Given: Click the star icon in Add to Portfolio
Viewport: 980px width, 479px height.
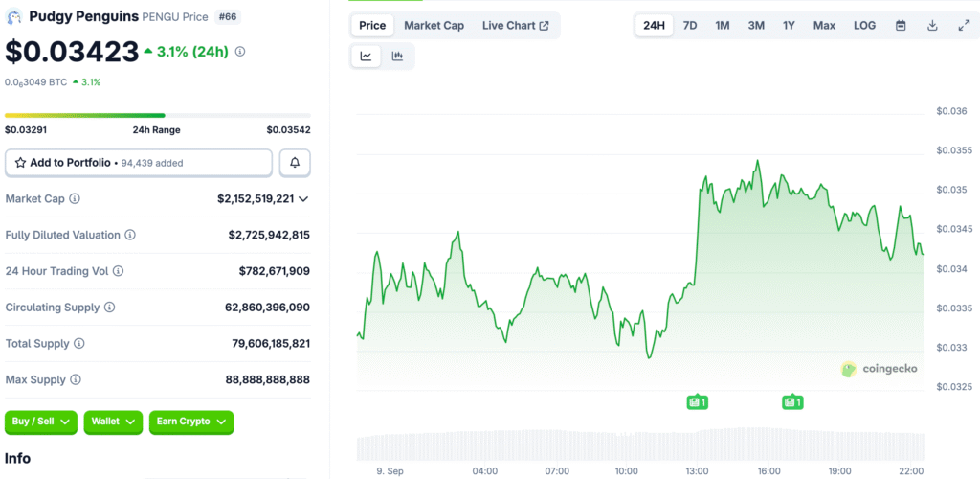Looking at the screenshot, I should coord(20,163).
